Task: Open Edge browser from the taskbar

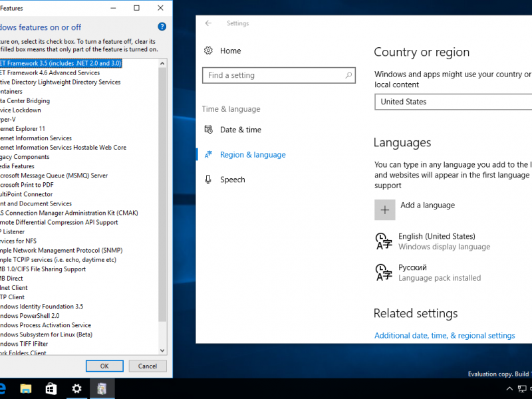Action: tap(3, 388)
